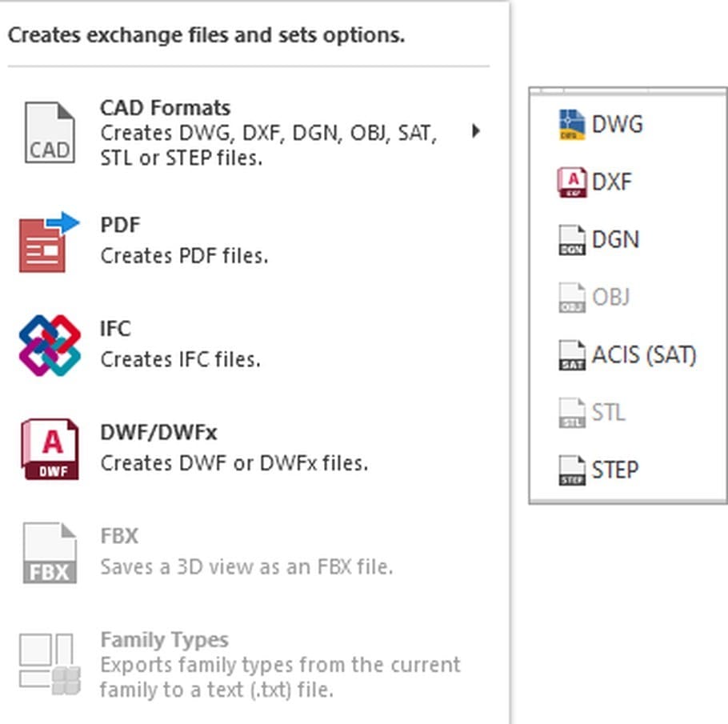
Task: Click the DGN file icon in submenu
Action: click(x=571, y=240)
